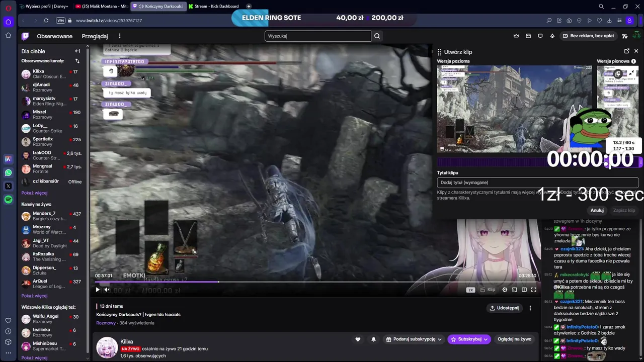This screenshot has width=644, height=362.
Task: Click the Wyszukaj search field
Action: 318,36
